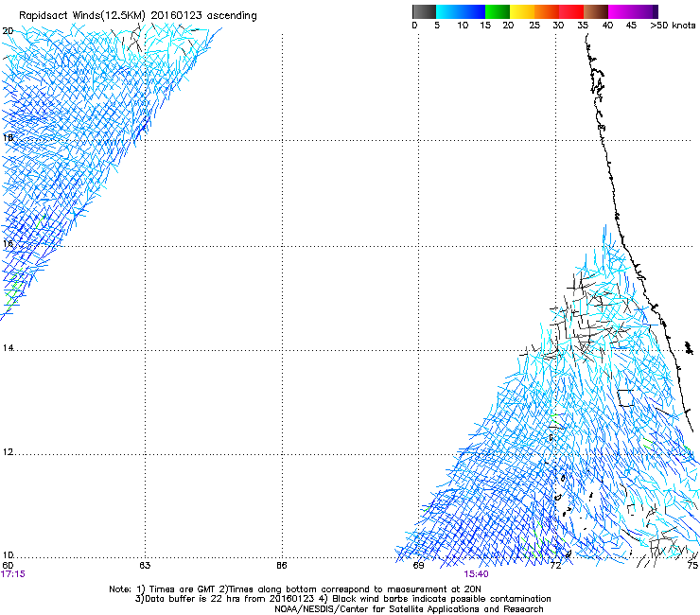Click the purple time stamp "17:15"
Viewport: 700px width, 615px height.
[x=13, y=574]
